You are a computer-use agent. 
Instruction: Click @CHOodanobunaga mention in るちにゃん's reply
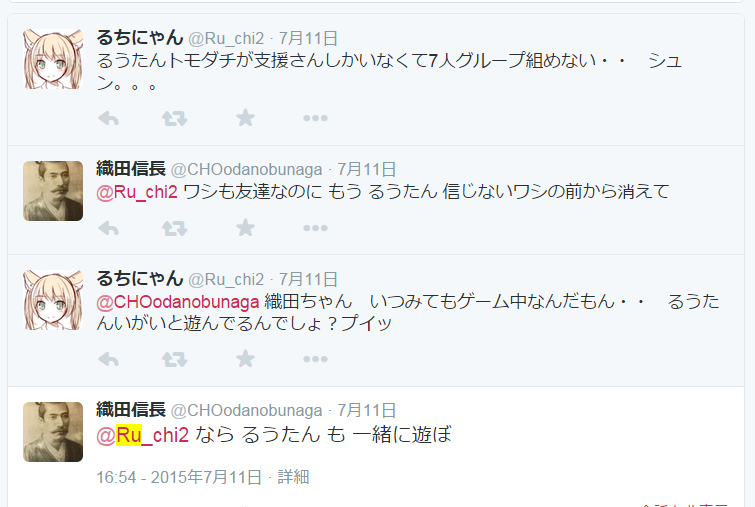click(178, 302)
